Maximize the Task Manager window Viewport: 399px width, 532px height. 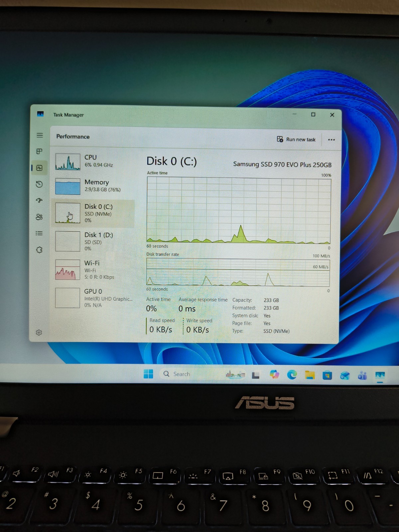click(313, 114)
